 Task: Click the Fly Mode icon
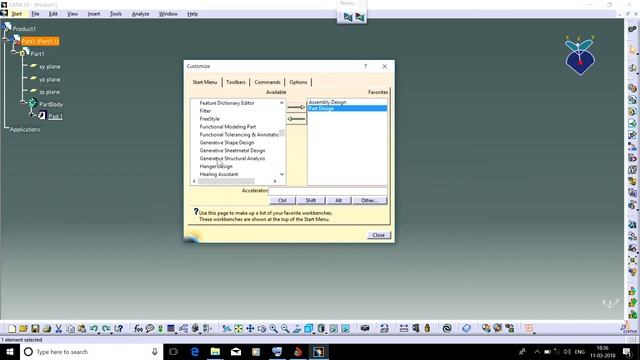coord(227,329)
